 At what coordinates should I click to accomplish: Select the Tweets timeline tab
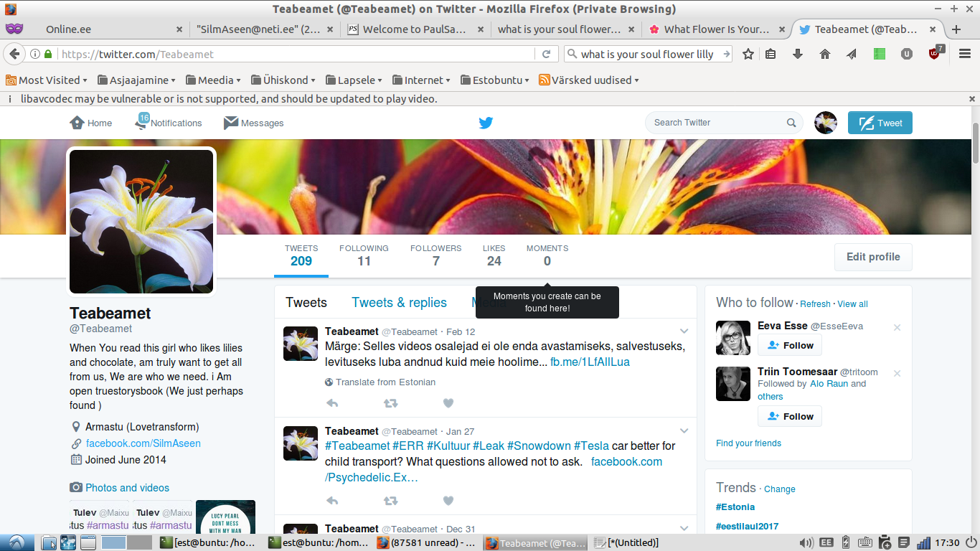(306, 303)
